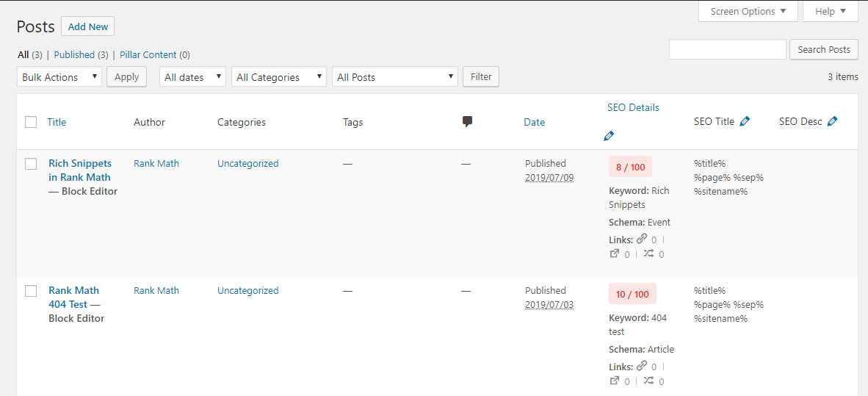Expand the All dates filter dropdown
The image size is (868, 396).
tap(192, 77)
